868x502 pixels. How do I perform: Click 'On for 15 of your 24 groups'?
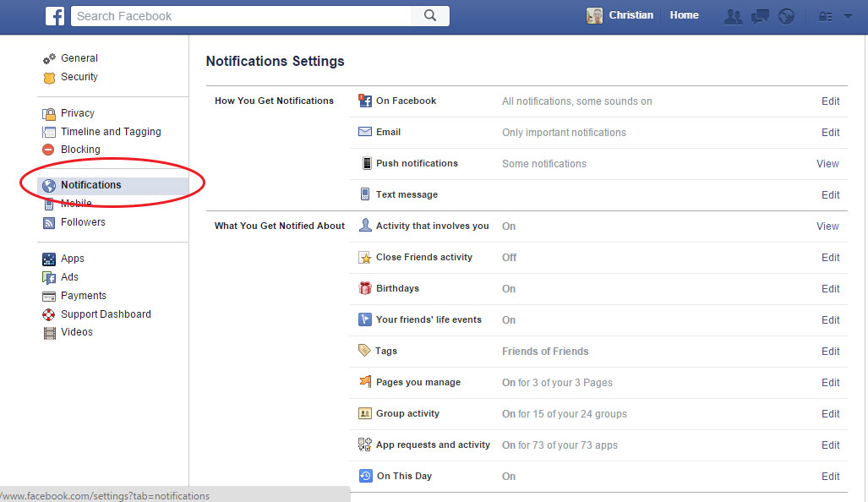point(565,414)
